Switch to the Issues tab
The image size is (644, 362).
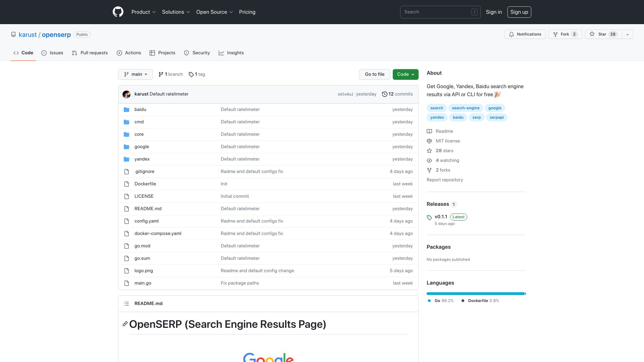coord(52,53)
